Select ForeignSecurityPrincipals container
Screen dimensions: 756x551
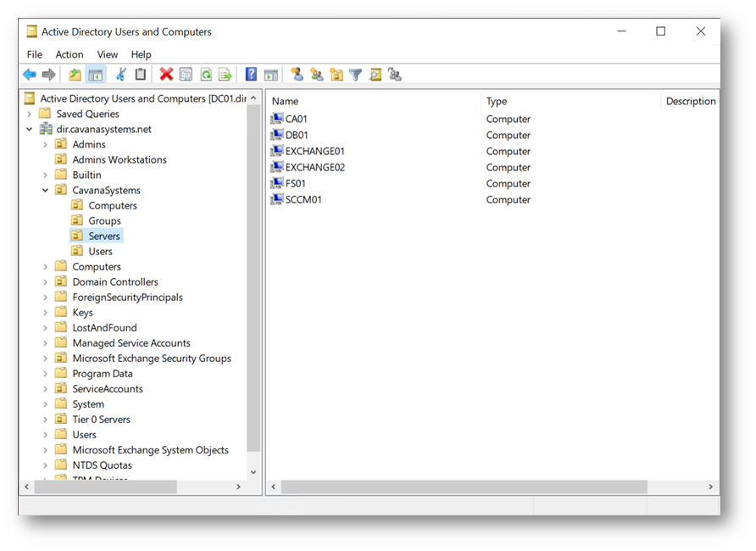click(x=128, y=297)
